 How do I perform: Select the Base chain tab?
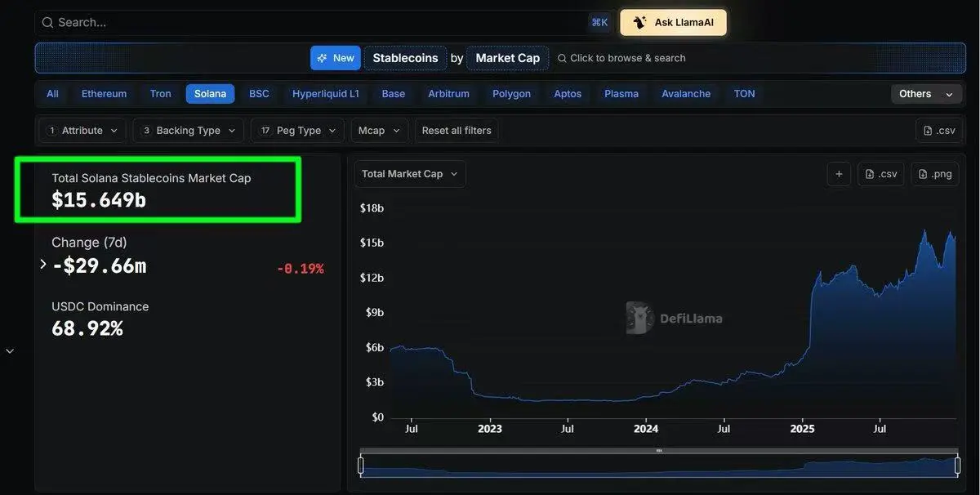coord(394,94)
